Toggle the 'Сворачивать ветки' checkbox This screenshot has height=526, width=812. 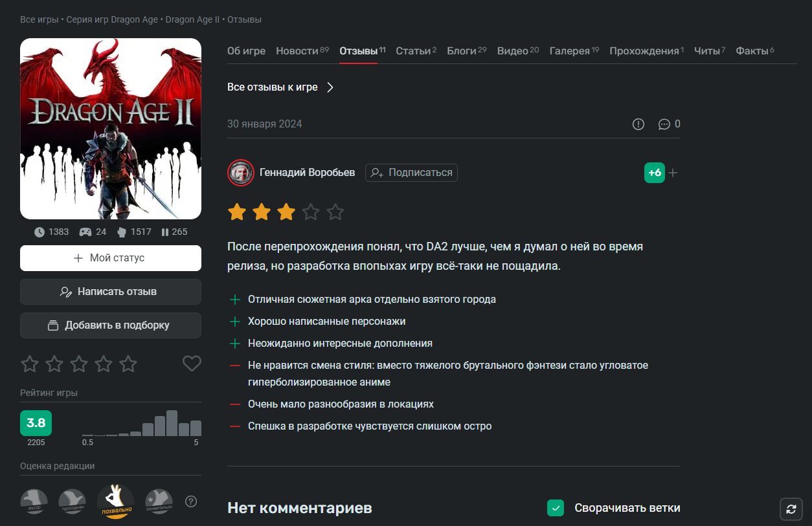pyautogui.click(x=556, y=508)
